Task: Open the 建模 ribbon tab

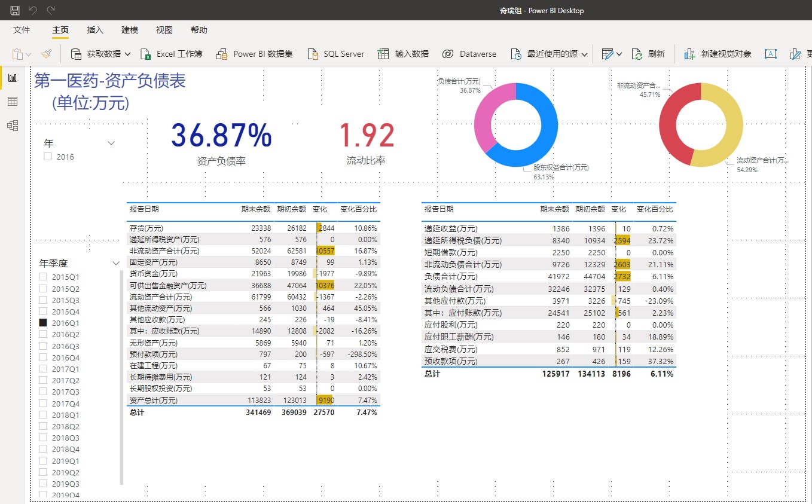Action: pyautogui.click(x=130, y=30)
